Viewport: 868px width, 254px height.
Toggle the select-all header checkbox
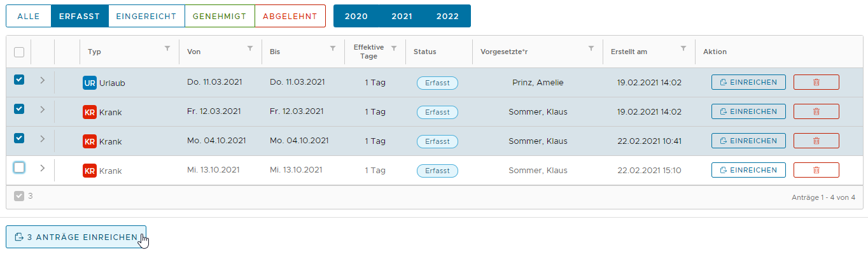click(x=19, y=52)
